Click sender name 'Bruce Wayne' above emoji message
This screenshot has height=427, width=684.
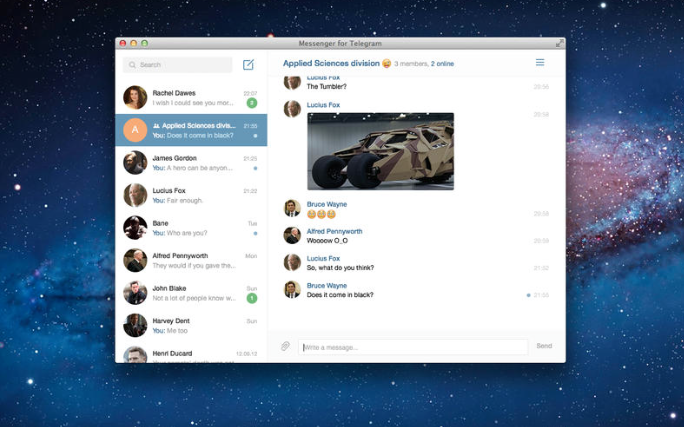pyautogui.click(x=327, y=204)
